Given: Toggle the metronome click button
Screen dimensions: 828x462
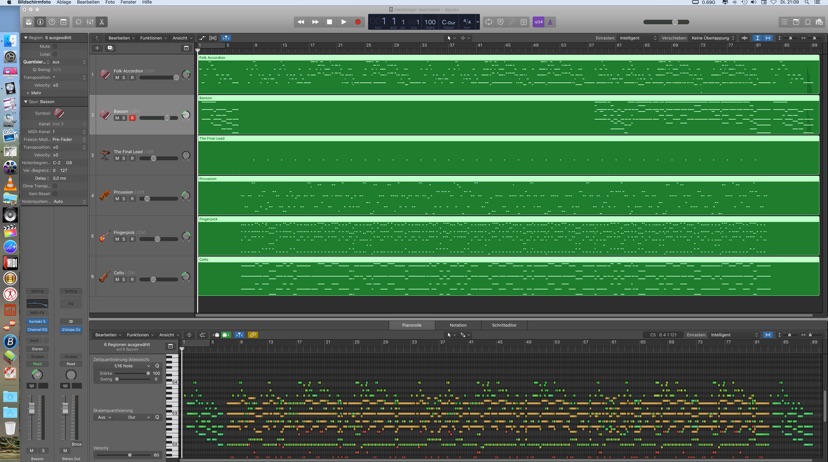Looking at the screenshot, I should tap(550, 22).
